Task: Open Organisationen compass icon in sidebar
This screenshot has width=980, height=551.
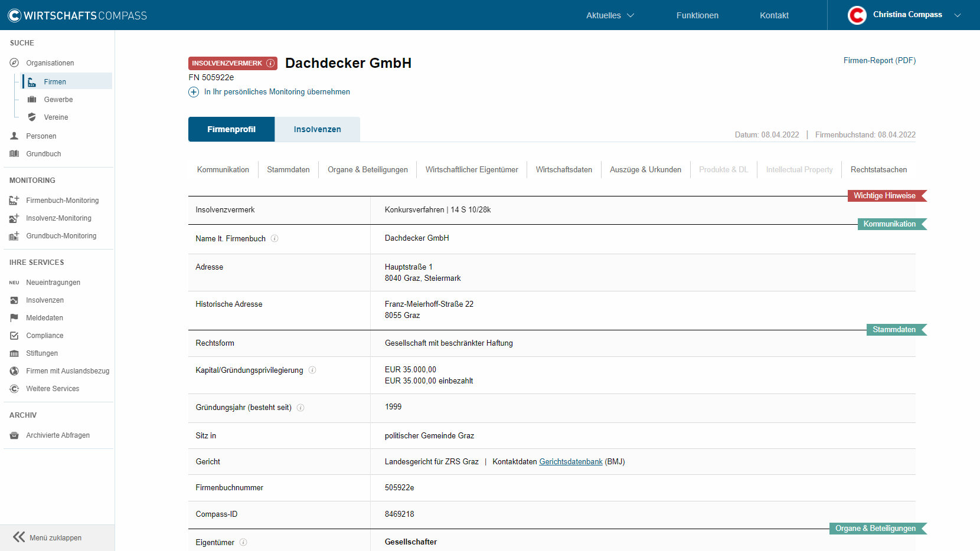Action: coord(14,63)
